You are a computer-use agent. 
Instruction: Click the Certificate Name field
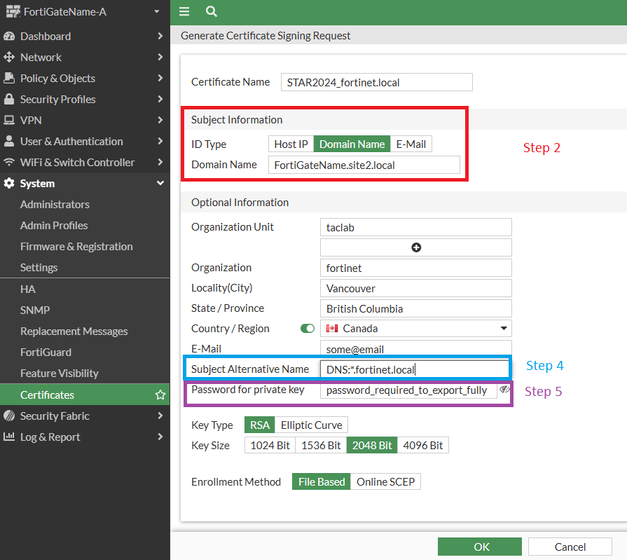(376, 82)
